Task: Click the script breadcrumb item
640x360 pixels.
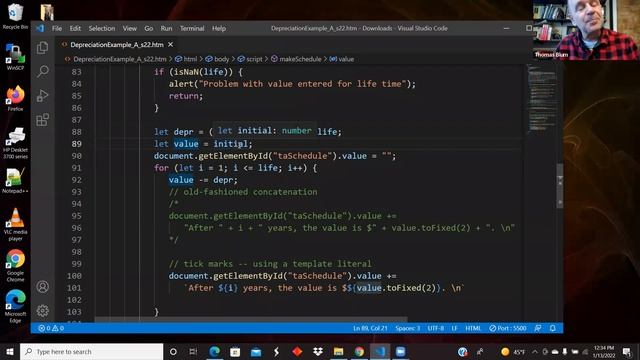Action: [250, 59]
